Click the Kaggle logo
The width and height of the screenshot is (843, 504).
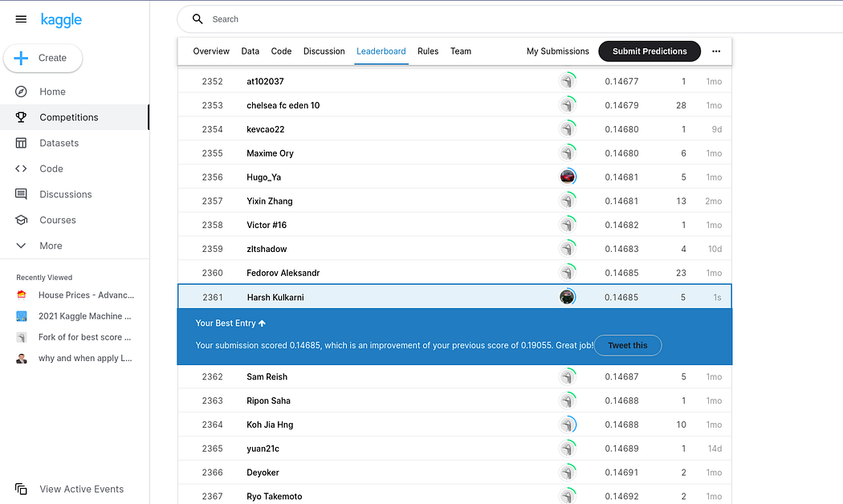(x=61, y=20)
